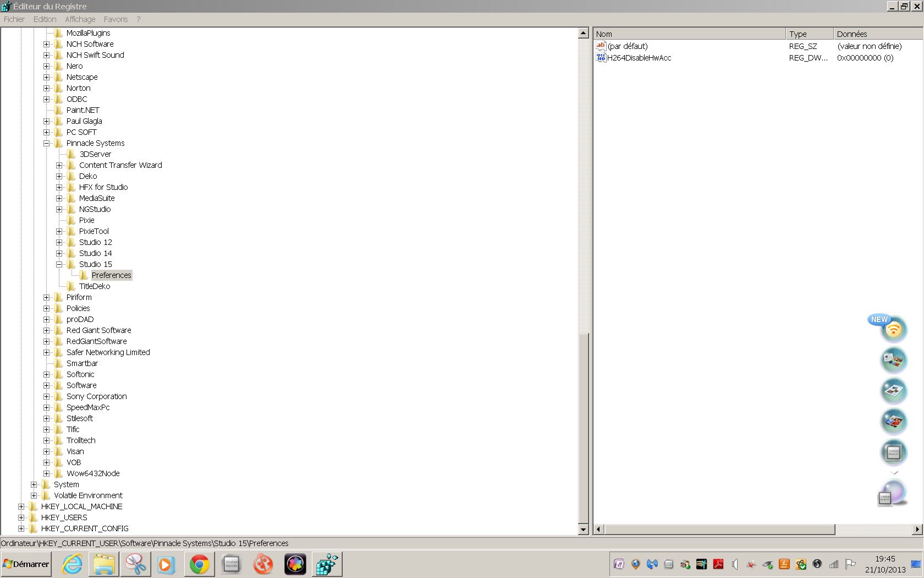Select the MozillaPlugins key

[x=89, y=33]
